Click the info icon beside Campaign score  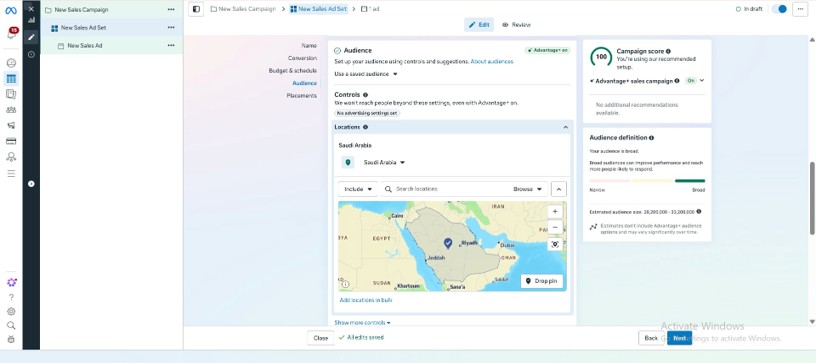click(x=668, y=51)
